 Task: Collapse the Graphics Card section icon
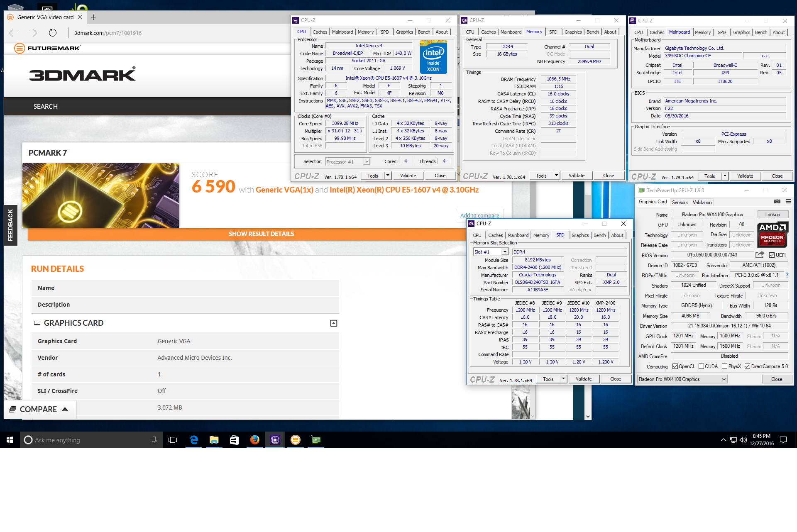(x=333, y=323)
